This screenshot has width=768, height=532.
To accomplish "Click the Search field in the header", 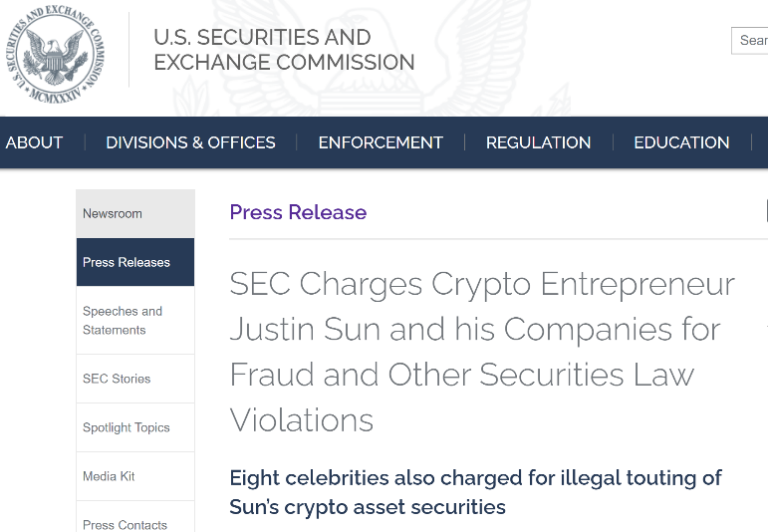I will 751,40.
